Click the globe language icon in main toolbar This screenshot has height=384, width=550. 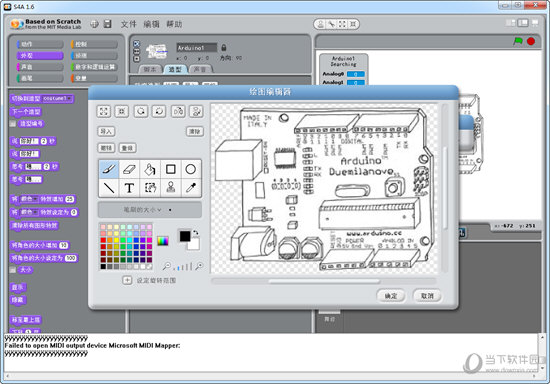pyautogui.click(x=94, y=24)
